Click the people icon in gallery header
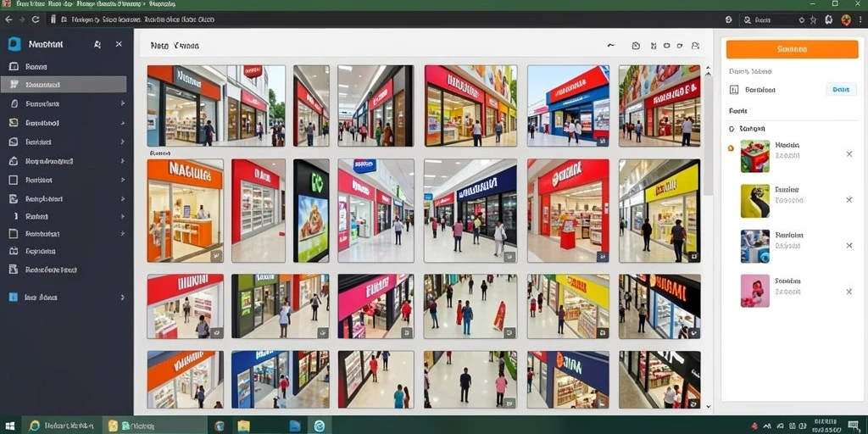Viewport: 868px width, 434px height. pyautogui.click(x=696, y=46)
